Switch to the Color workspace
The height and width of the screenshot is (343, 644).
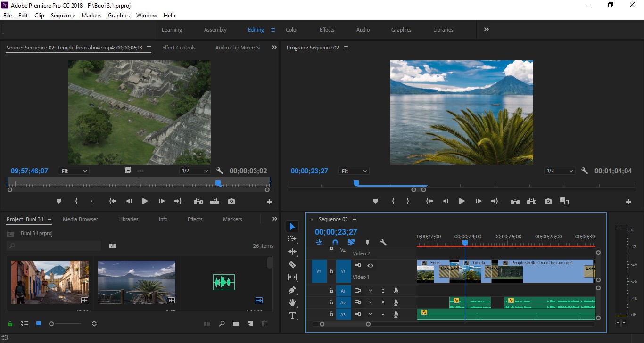click(292, 30)
